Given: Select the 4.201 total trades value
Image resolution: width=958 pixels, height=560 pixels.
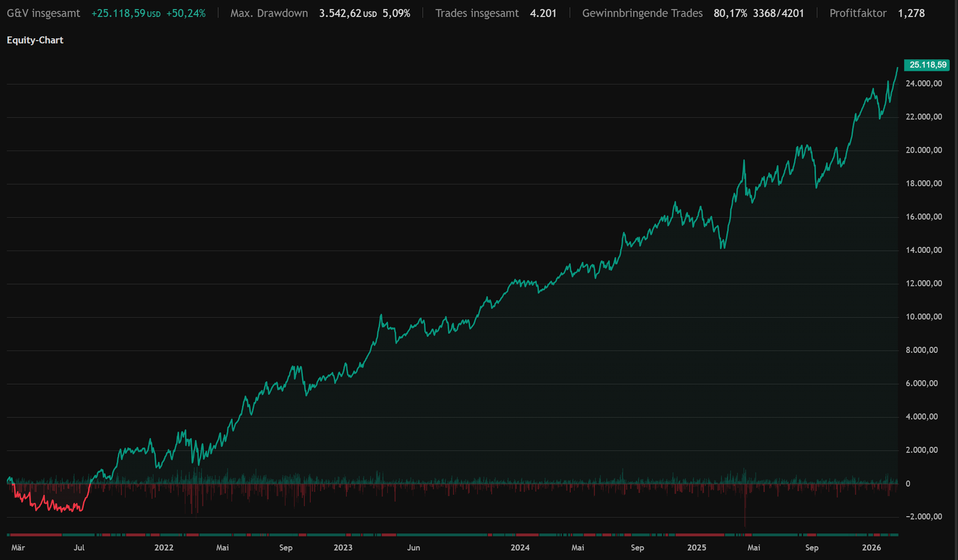Looking at the screenshot, I should tap(543, 13).
